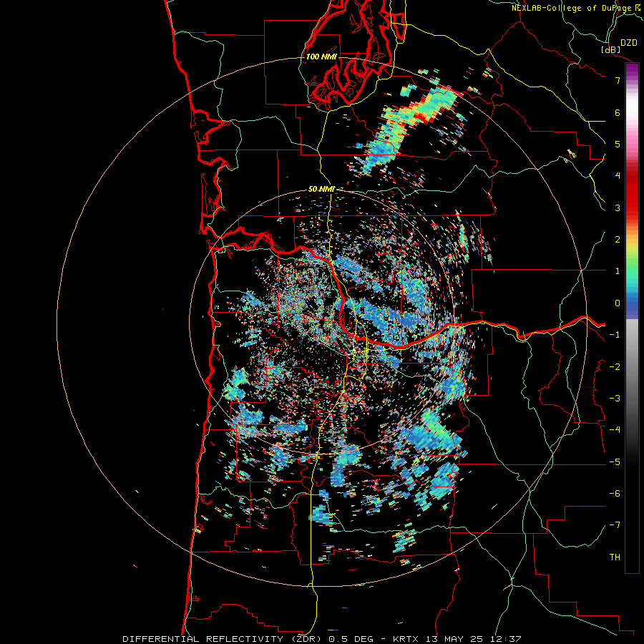This screenshot has width=644, height=644.
Task: Click the 1 value on the color scale
Action: tap(618, 271)
